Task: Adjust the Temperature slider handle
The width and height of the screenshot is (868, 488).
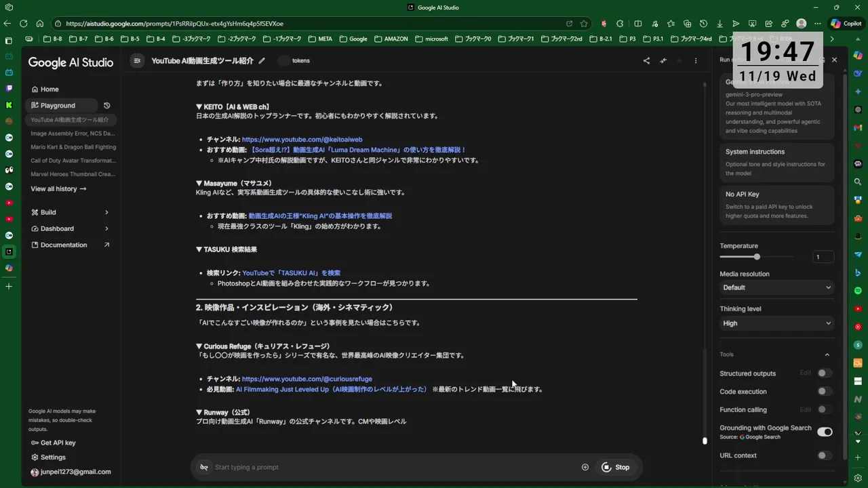Action: tap(757, 257)
